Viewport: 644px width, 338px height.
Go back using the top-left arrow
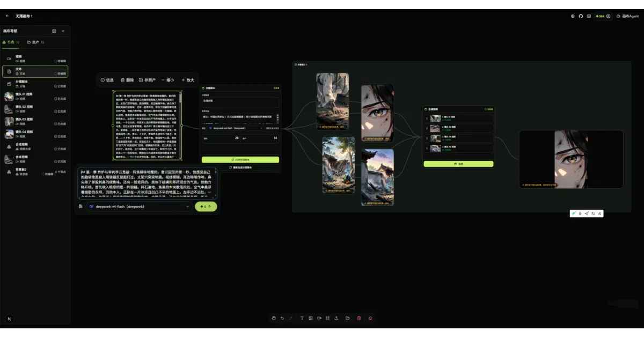(7, 16)
